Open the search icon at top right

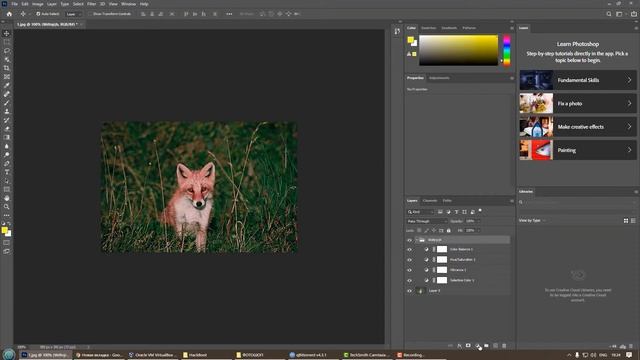[x=609, y=14]
